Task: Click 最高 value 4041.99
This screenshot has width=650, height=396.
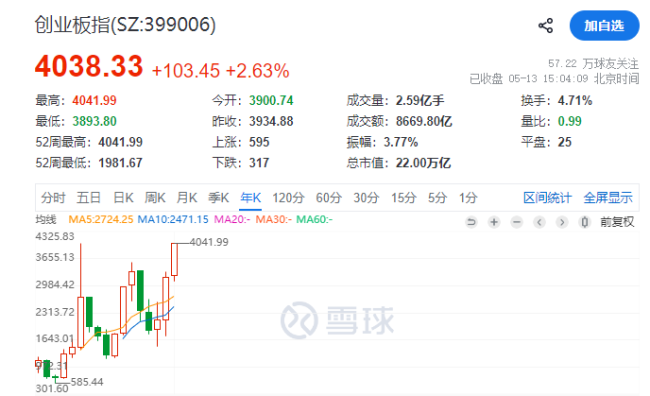Action: pyautogui.click(x=95, y=100)
